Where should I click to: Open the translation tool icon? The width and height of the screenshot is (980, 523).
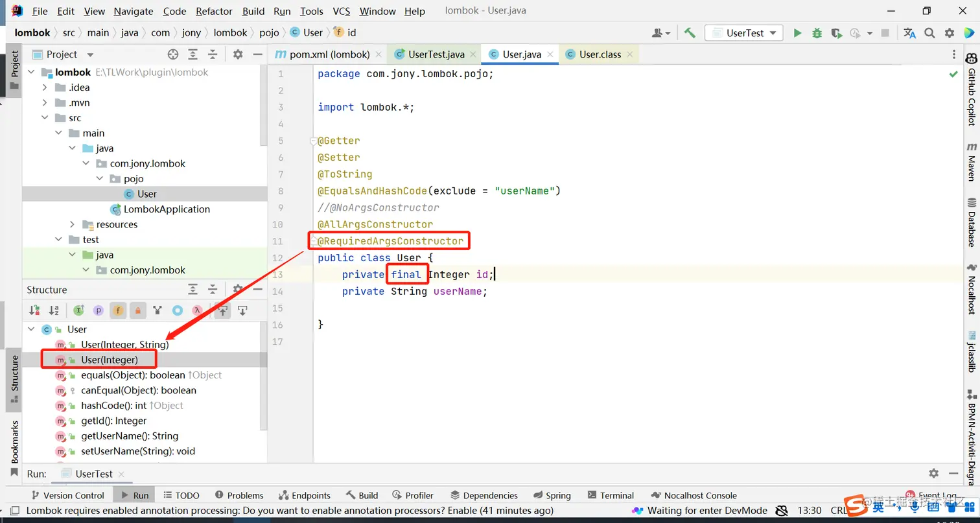click(910, 33)
